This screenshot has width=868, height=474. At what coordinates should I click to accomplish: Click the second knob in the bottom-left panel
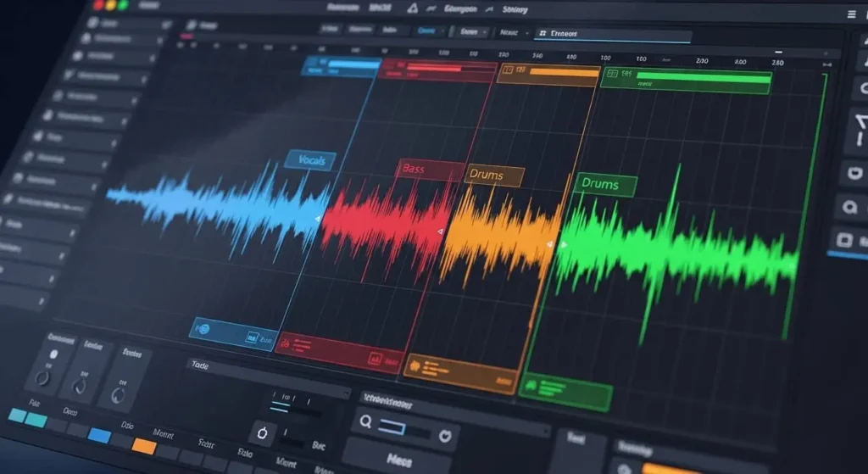[x=81, y=386]
